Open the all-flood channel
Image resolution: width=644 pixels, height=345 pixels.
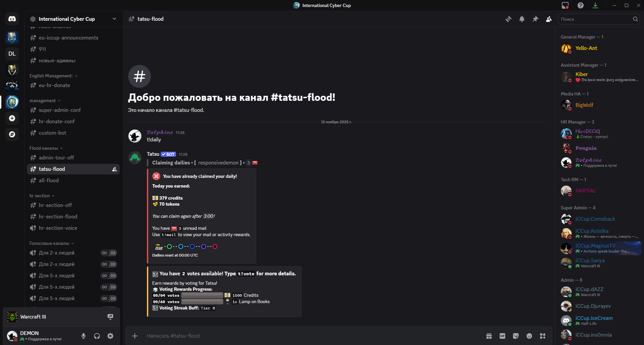coord(73,181)
